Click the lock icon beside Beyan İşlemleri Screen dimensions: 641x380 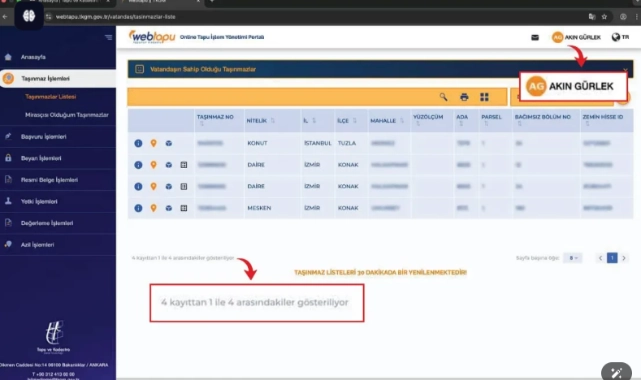[8, 158]
